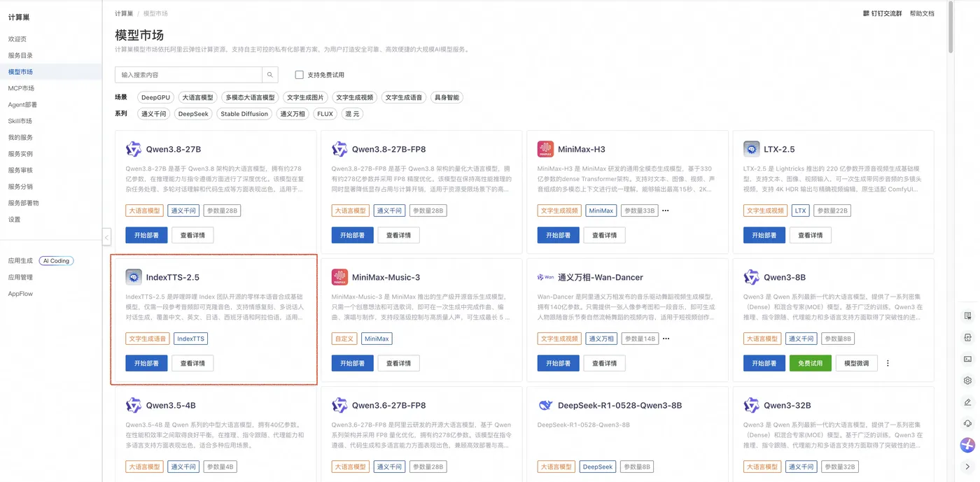Click the IndexTTS tag on IndexTTS-2.5 card
980x482 pixels.
coord(191,339)
